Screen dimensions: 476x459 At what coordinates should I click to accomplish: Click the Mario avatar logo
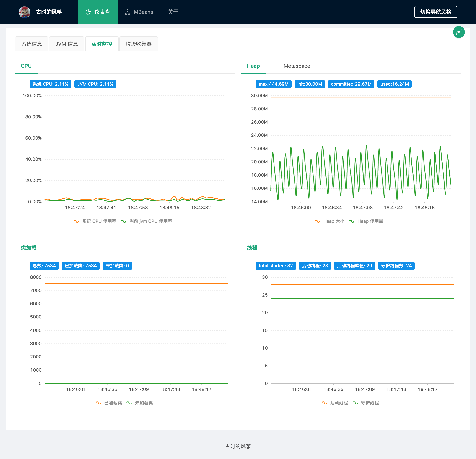pyautogui.click(x=25, y=12)
